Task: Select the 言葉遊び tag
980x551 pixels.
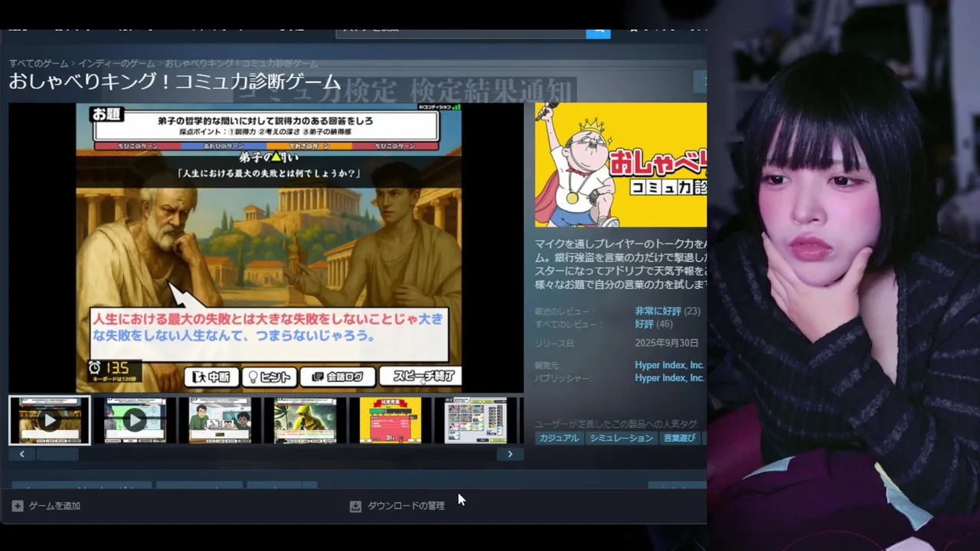Action: pos(680,439)
